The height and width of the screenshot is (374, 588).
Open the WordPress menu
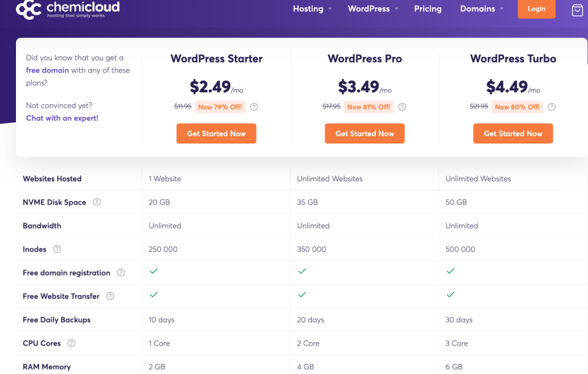click(x=368, y=9)
